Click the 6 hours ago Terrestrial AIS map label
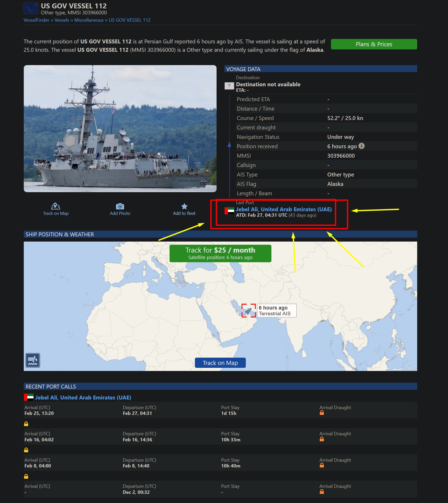The width and height of the screenshot is (448, 503). point(277,311)
